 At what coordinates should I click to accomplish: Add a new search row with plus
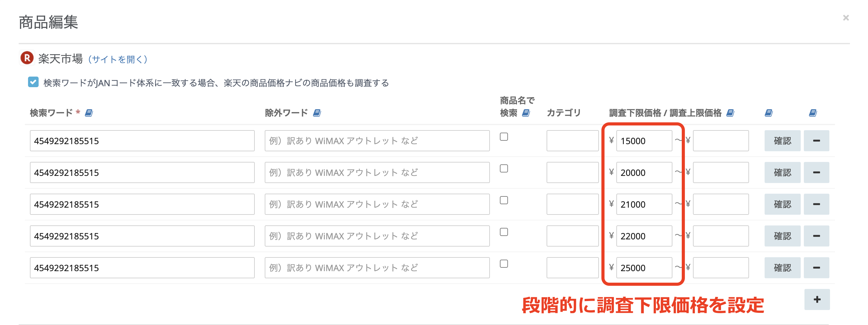[x=817, y=299]
